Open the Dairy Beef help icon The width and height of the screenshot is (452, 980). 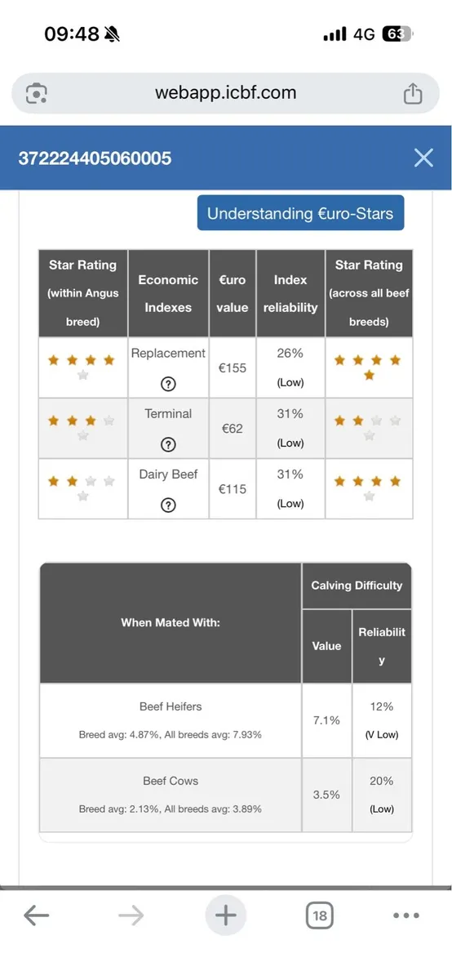tap(168, 505)
